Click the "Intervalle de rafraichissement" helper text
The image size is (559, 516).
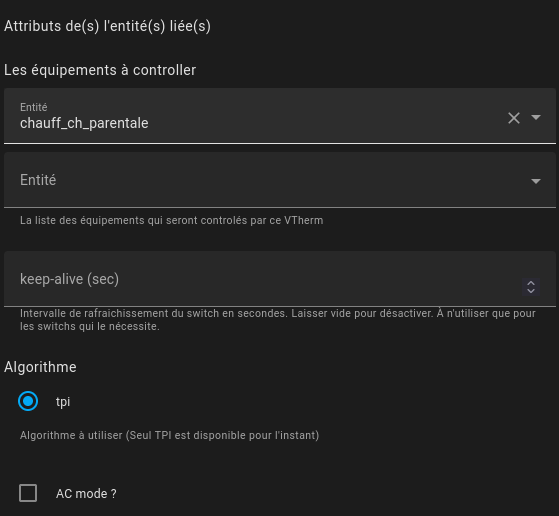coord(278,313)
